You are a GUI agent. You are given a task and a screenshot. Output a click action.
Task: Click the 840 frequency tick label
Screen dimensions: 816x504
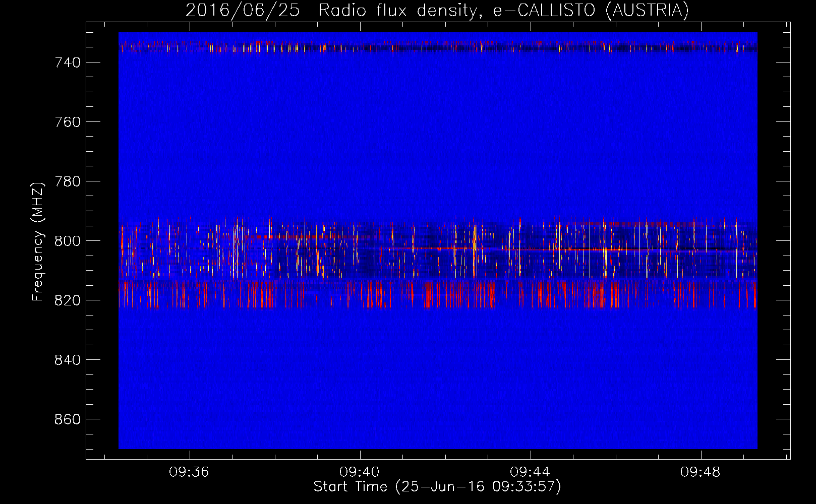pos(68,360)
